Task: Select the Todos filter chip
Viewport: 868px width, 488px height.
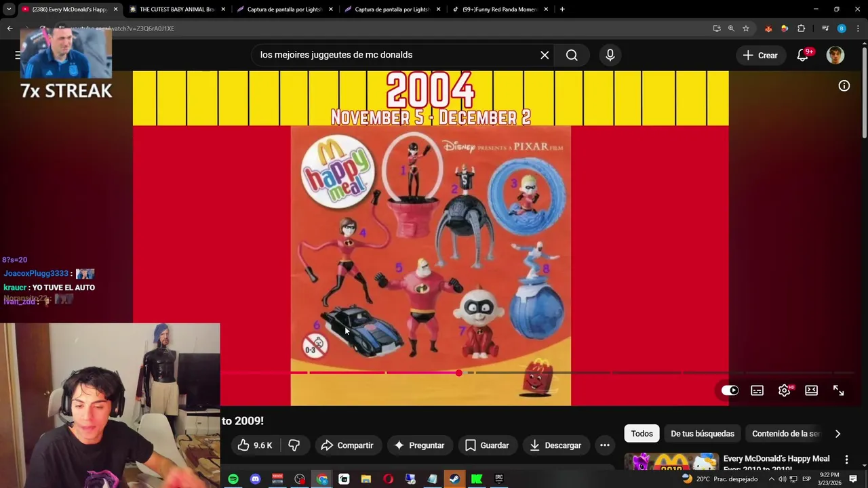Action: click(x=642, y=434)
